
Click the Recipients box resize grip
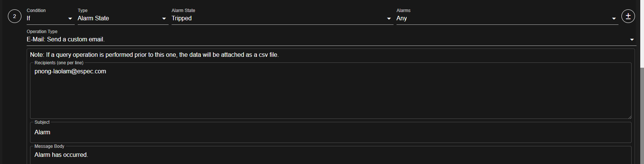point(629,117)
